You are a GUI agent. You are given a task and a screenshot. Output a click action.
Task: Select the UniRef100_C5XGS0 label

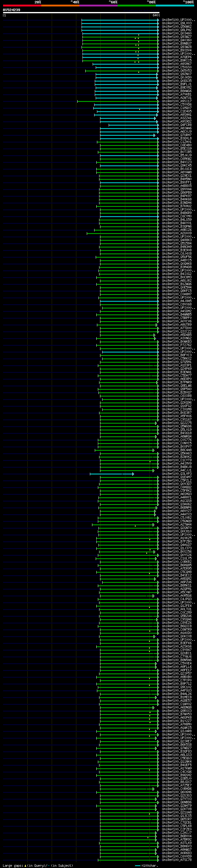(x=176, y=67)
